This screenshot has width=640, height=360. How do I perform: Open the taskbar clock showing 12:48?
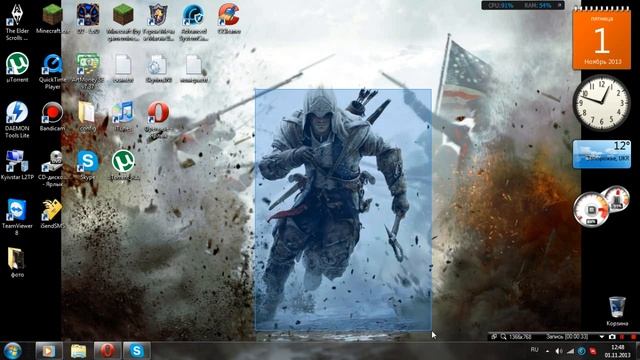[x=618, y=351]
